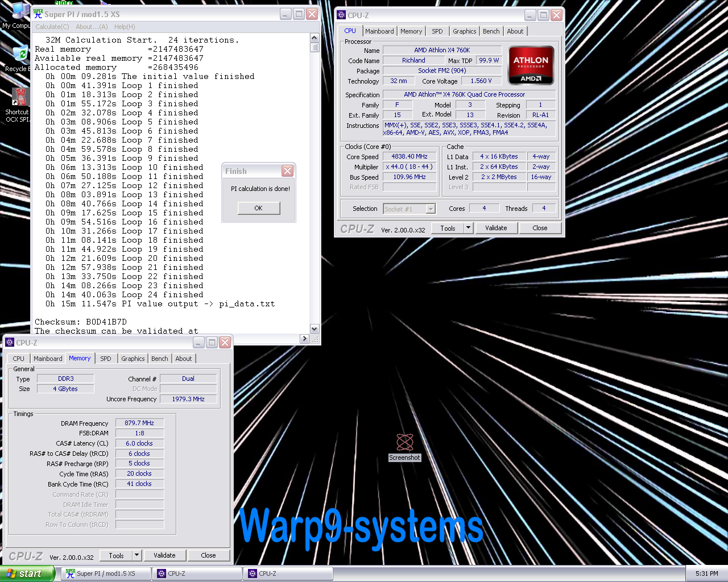The image size is (728, 582).
Task: Click the CPU-Z title bar icon in the Memory window
Action: [10, 343]
